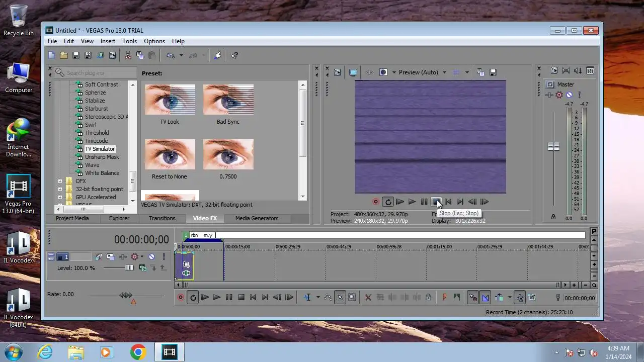Toggle Solo on the Master bus
This screenshot has width=644, height=362.
[579, 95]
